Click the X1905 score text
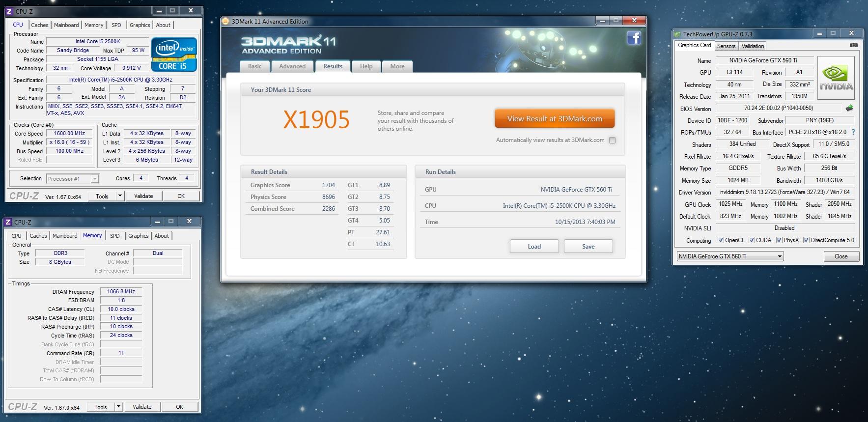This screenshot has width=868, height=422. (x=316, y=119)
